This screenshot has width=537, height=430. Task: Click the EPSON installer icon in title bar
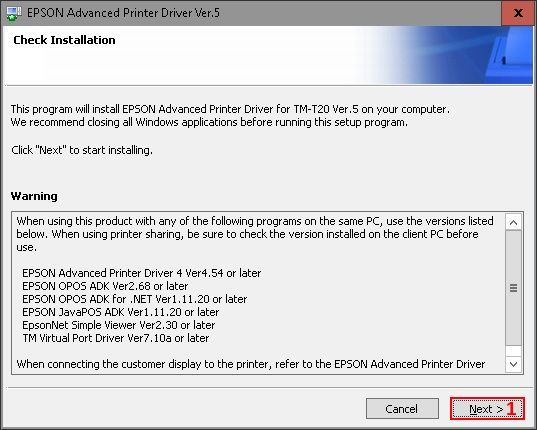[x=14, y=13]
